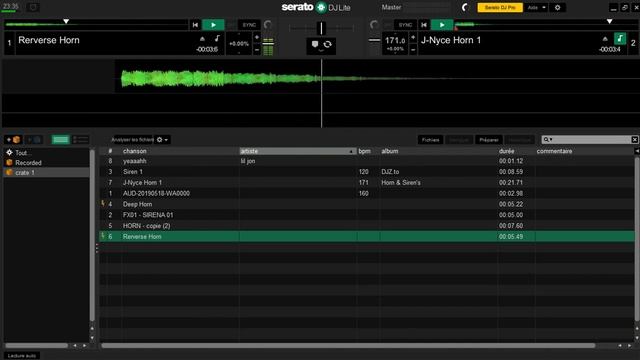Open the Aide help dropdown
The image size is (640, 360).
click(x=536, y=7)
